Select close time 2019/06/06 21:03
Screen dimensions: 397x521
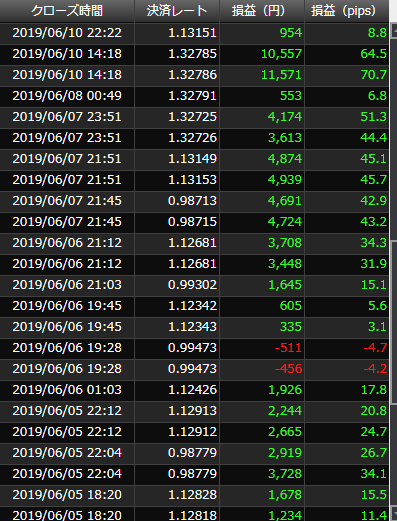click(x=67, y=285)
